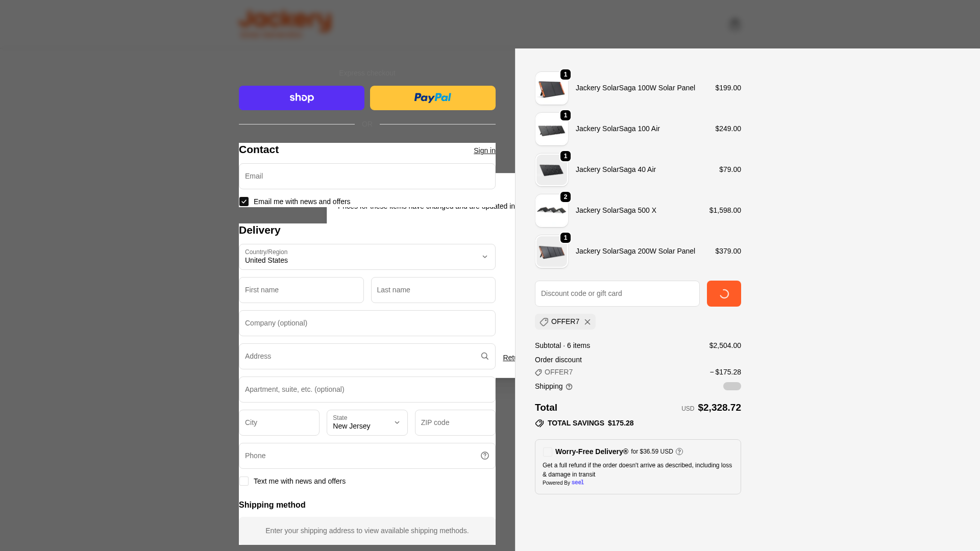Click the help icon in Phone field
The image size is (980, 551).
click(484, 456)
